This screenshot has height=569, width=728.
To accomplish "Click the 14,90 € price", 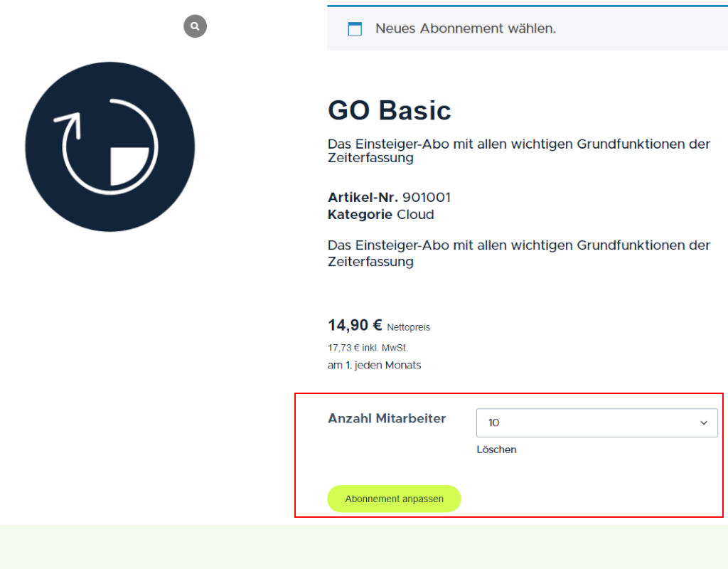I will [x=355, y=325].
